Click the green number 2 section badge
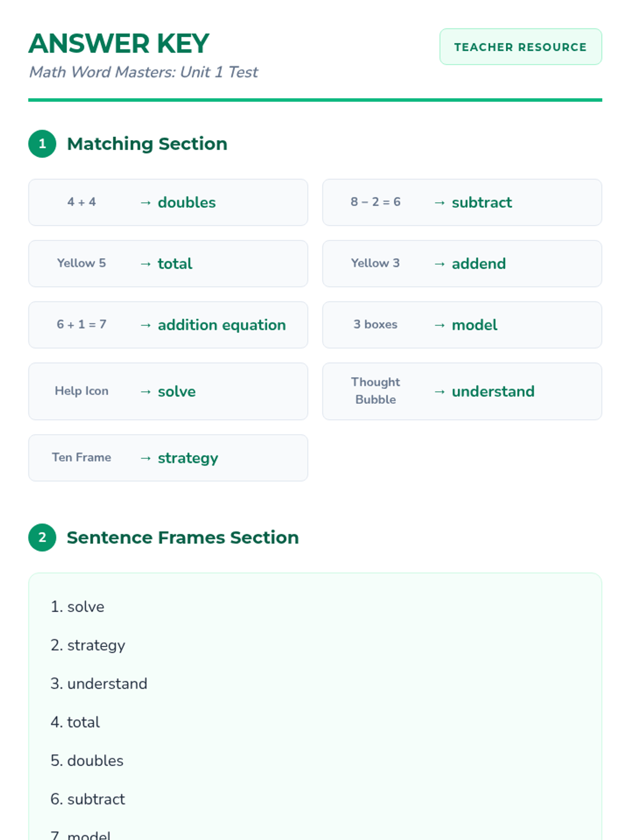This screenshot has height=840, width=630. [42, 538]
